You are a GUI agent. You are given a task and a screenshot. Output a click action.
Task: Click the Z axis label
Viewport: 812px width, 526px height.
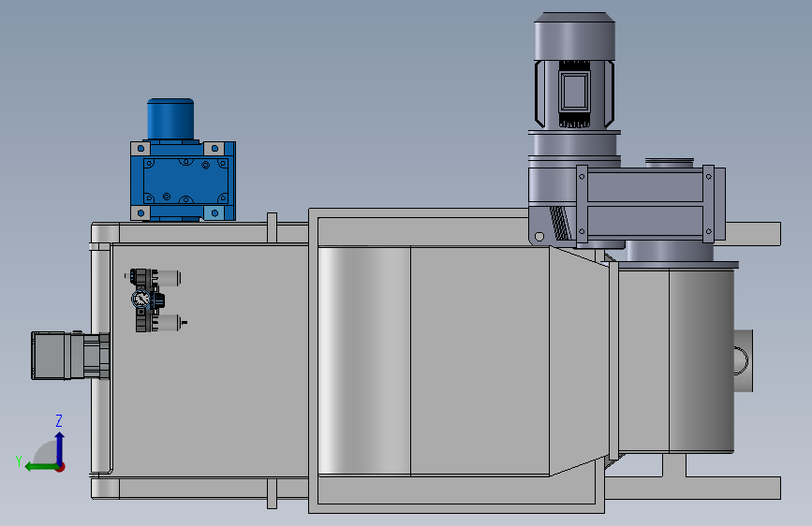click(59, 420)
